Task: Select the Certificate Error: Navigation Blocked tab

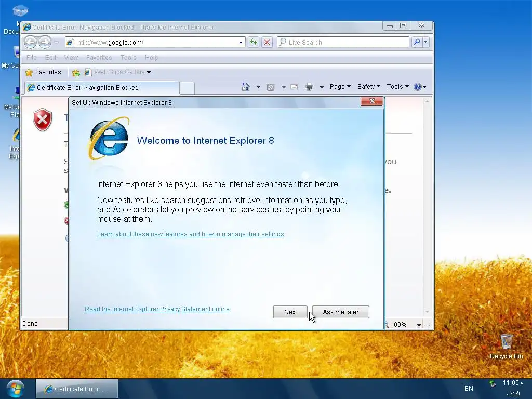Action: pos(101,87)
